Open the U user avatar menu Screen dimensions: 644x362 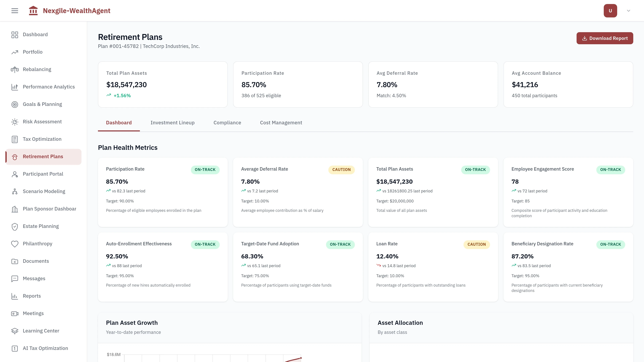(610, 11)
